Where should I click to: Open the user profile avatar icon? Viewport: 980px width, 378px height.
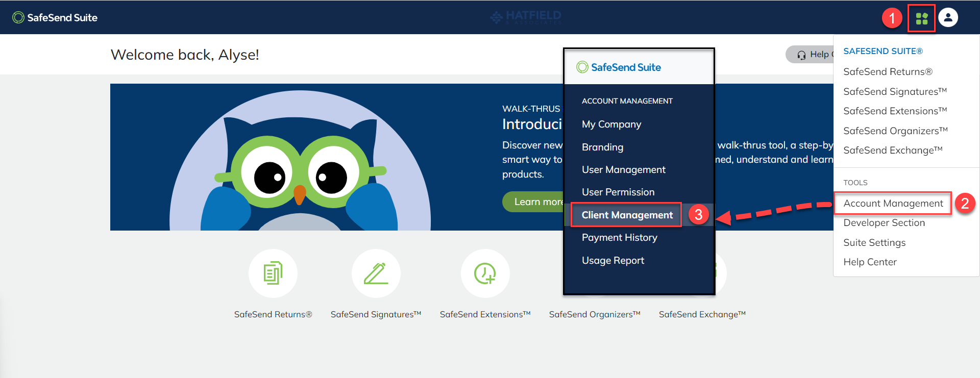coord(948,17)
